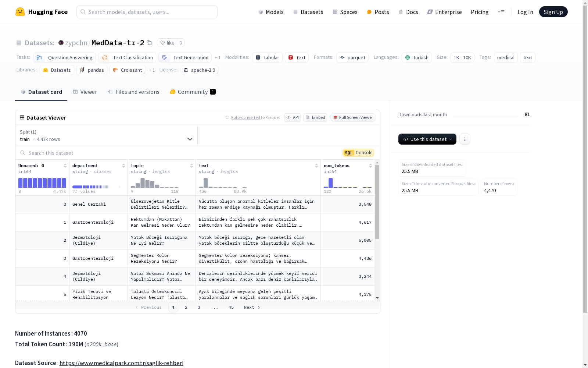
Task: Select the Turkish language tag
Action: (417, 57)
